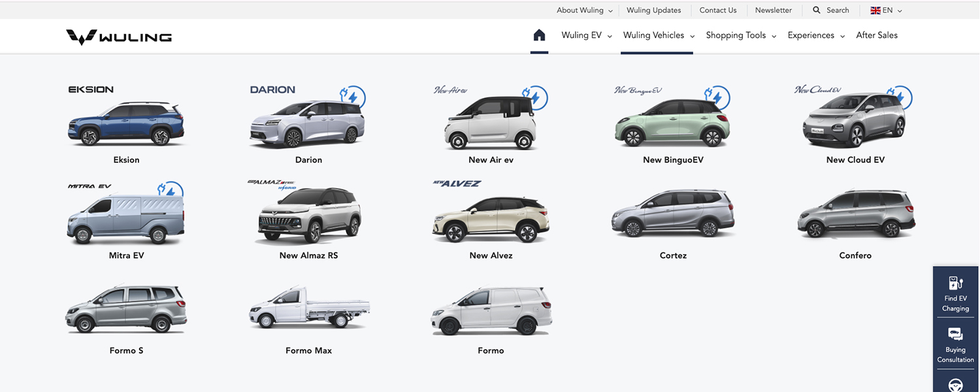The height and width of the screenshot is (392, 980).
Task: Expand the Experiences menu
Action: (x=815, y=35)
